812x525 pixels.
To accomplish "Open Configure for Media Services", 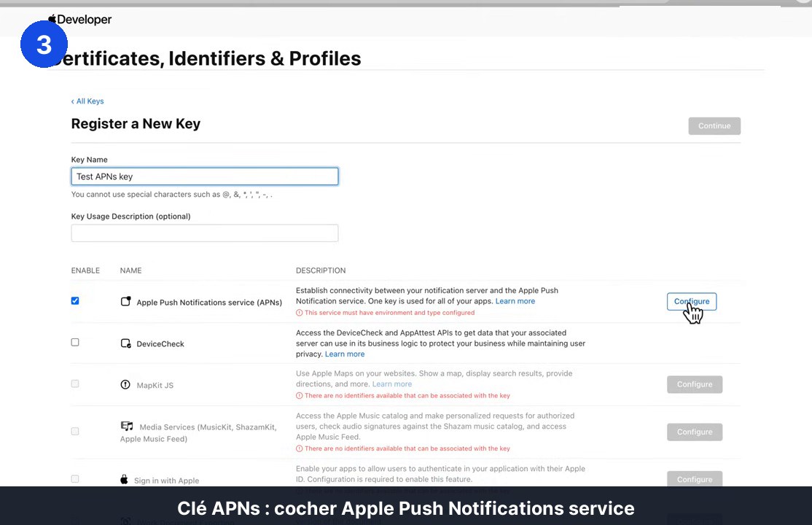I will 695,432.
